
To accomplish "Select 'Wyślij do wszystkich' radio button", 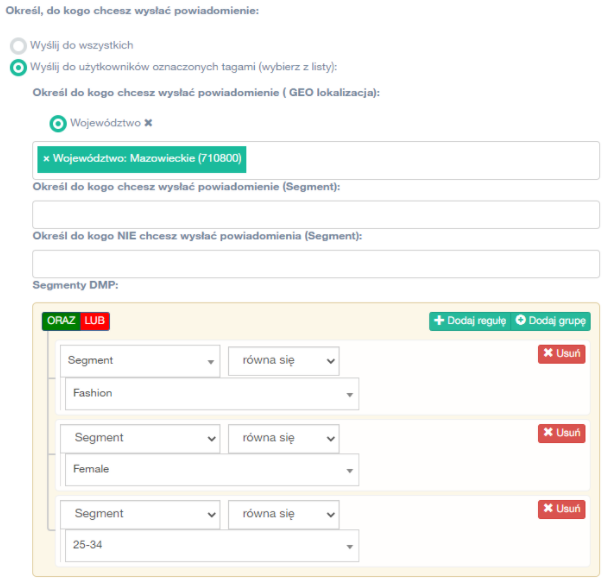I will (18, 46).
